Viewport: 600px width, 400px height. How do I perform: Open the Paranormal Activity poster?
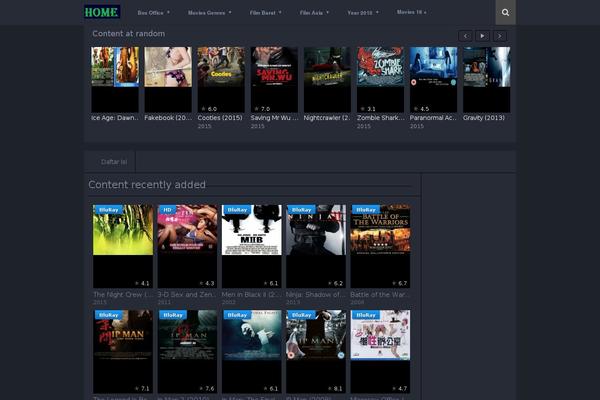(434, 80)
